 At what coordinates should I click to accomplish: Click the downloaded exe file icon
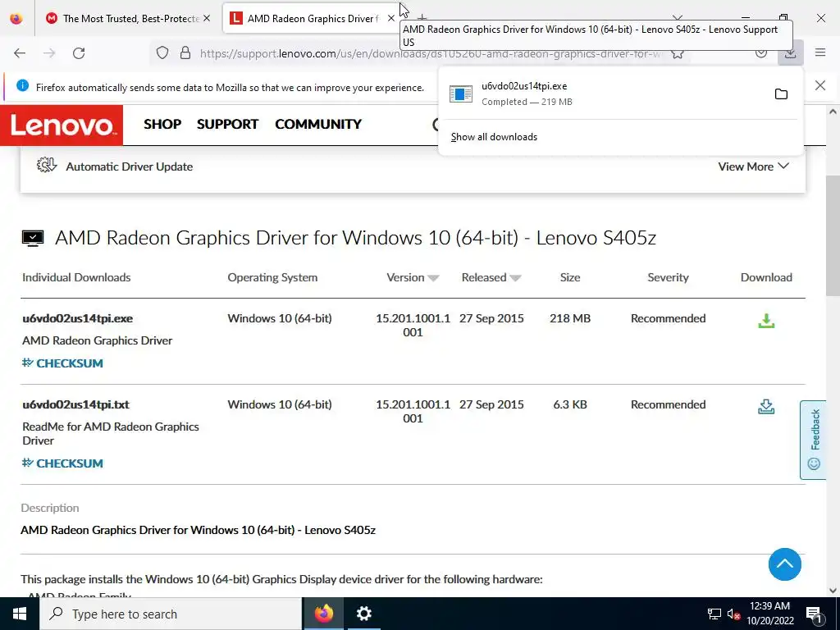(x=461, y=94)
